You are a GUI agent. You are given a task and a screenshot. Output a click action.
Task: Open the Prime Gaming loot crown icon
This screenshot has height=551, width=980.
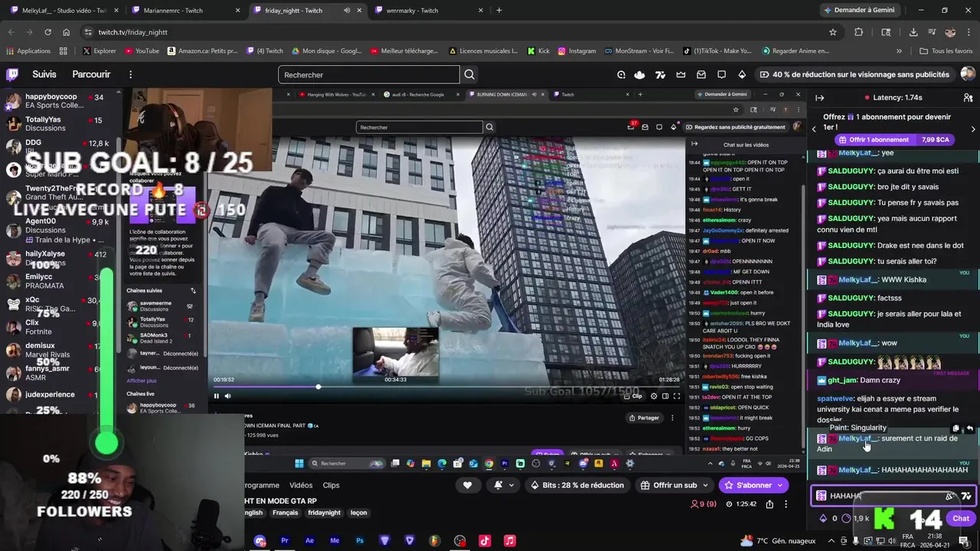pyautogui.click(x=681, y=74)
